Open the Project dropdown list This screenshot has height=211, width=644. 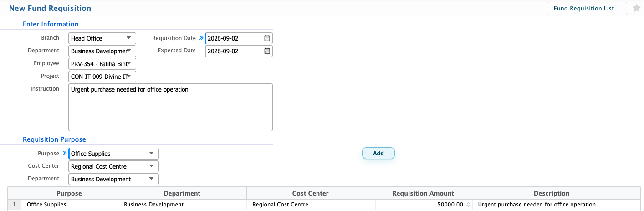click(128, 77)
